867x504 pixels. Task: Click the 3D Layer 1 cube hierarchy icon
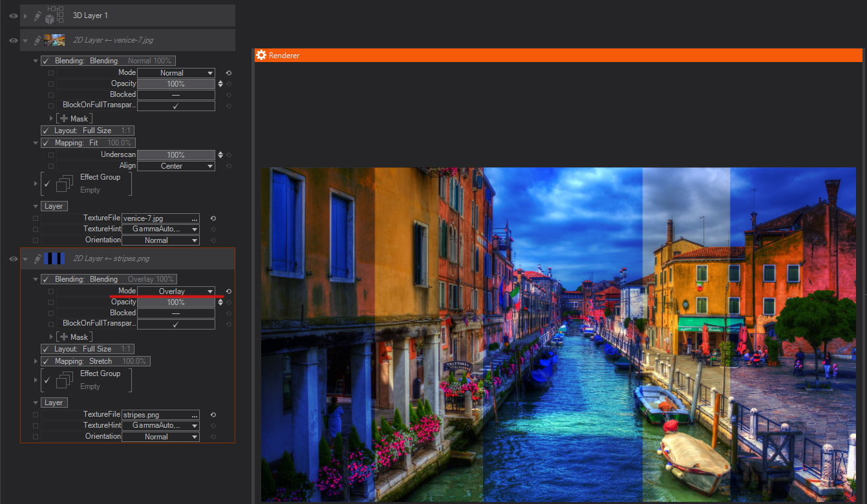pyautogui.click(x=54, y=16)
